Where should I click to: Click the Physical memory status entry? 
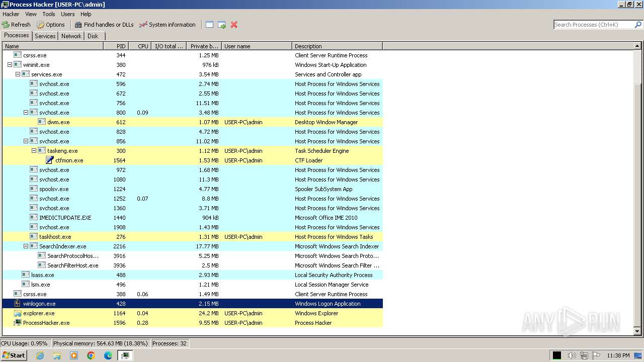coord(101,343)
